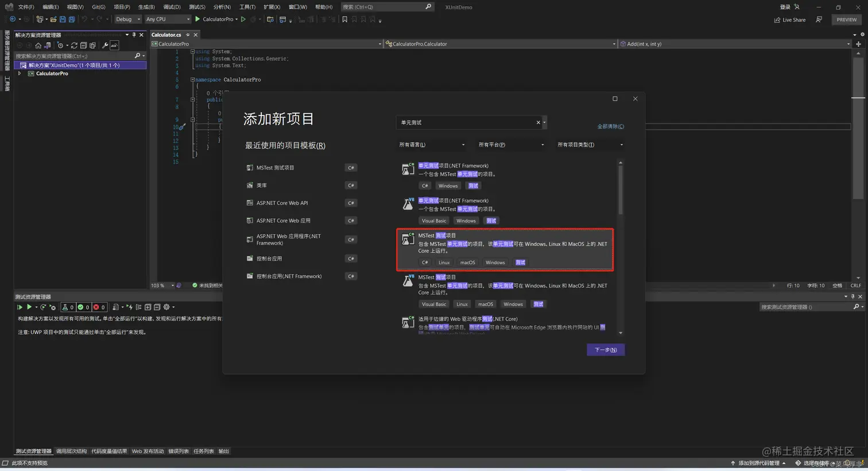Collapse all items in Solution Explorer
The height and width of the screenshot is (471, 868).
[x=83, y=45]
